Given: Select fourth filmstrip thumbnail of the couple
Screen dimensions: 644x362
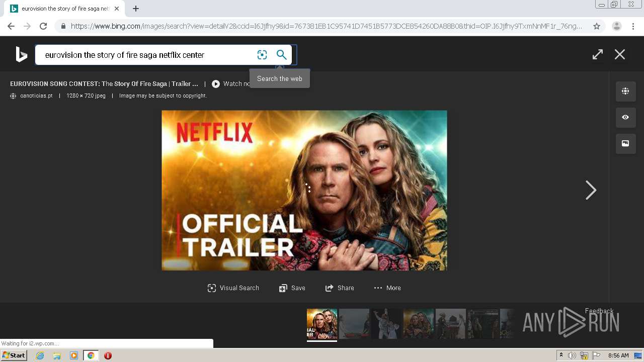Looking at the screenshot, I should click(419, 324).
